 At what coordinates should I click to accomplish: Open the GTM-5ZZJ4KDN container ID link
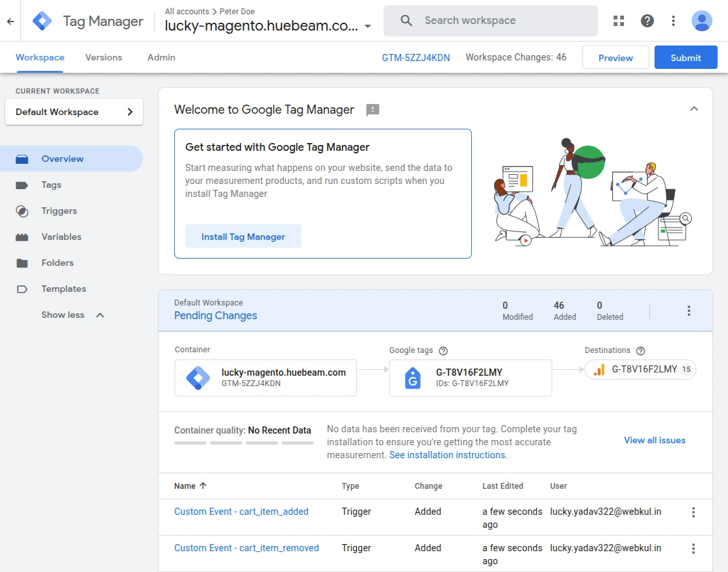pos(415,58)
